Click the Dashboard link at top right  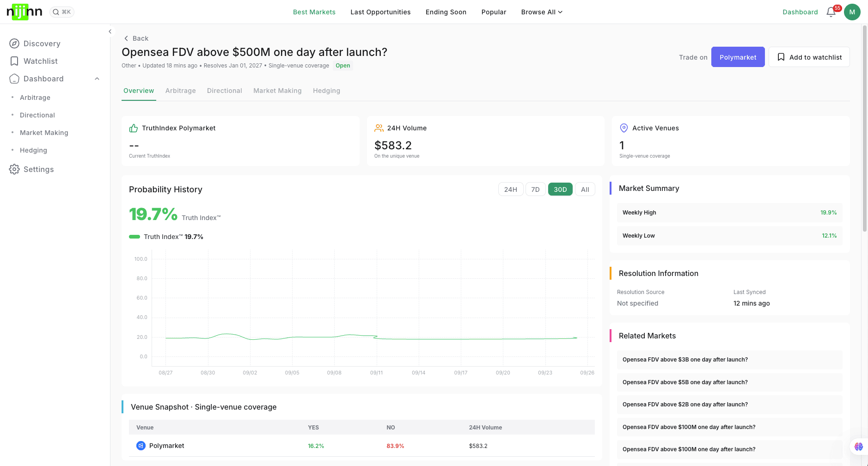point(800,12)
